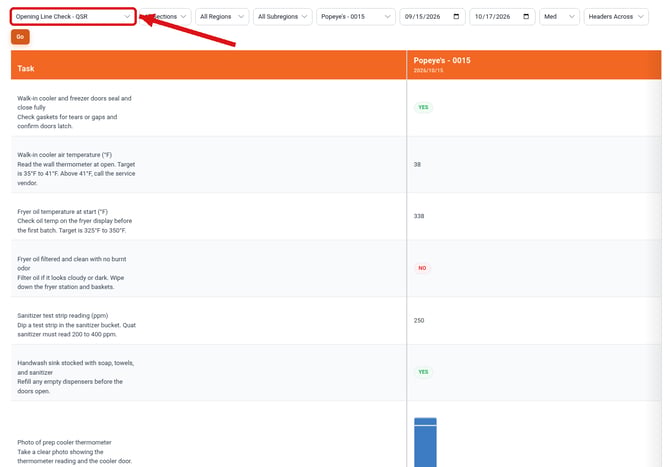Viewport: 670px width, 467px height.
Task: Select the Walk-in cooler air temperature task text
Action: (76, 169)
